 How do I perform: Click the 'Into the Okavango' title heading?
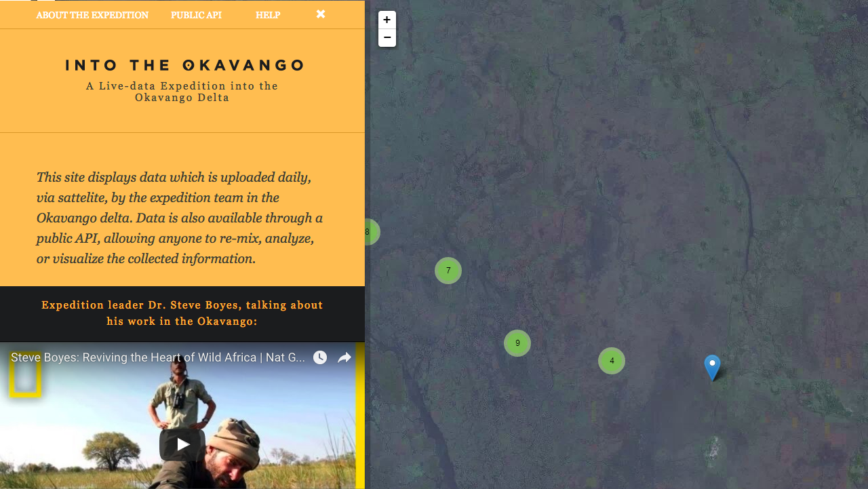click(x=184, y=65)
